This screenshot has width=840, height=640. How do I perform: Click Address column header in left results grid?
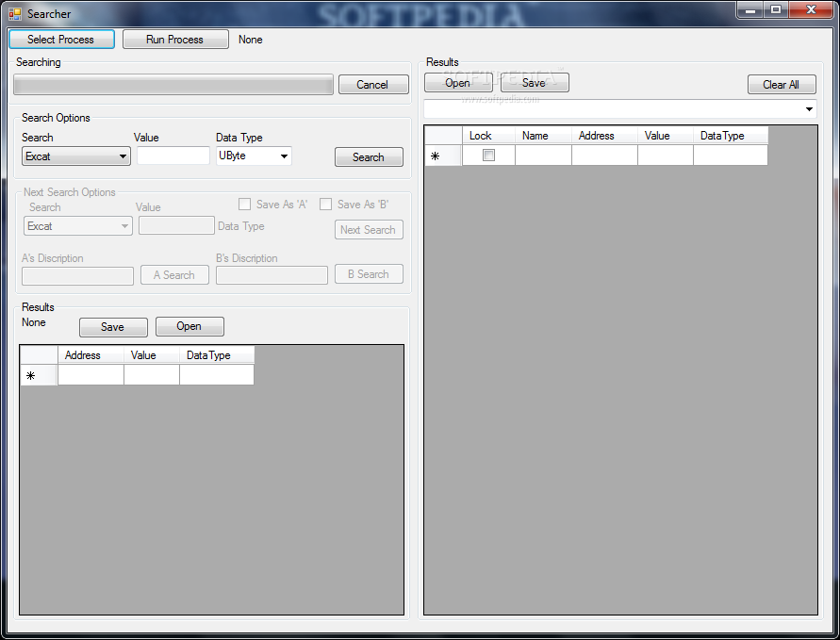[x=91, y=355]
